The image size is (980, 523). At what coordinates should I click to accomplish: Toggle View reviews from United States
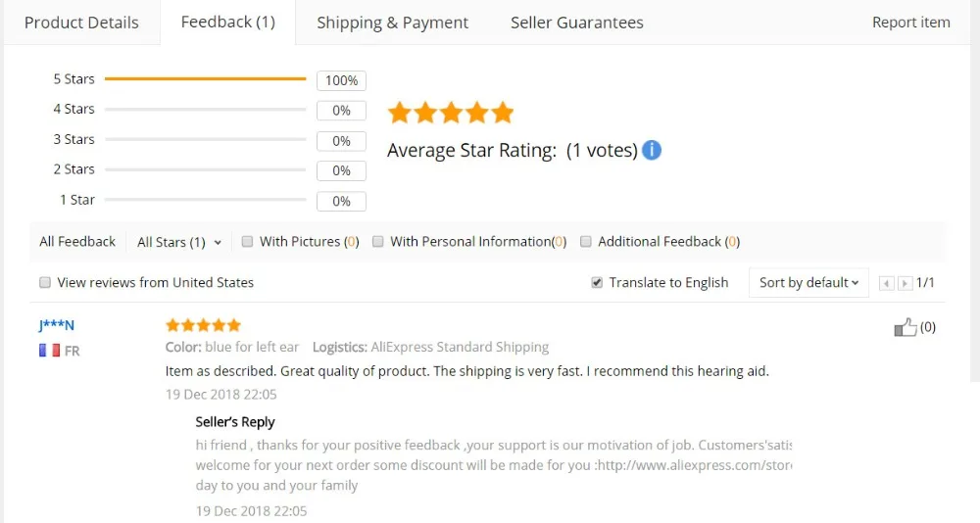point(45,282)
